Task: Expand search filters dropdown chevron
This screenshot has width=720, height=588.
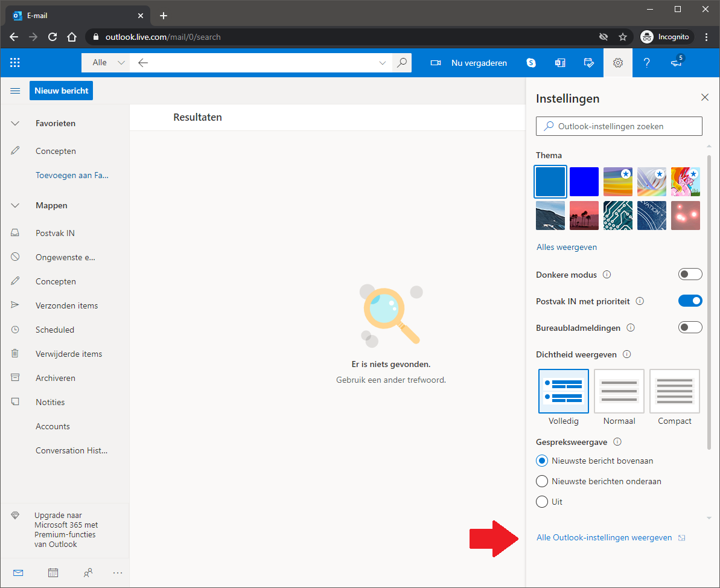Action: [x=382, y=63]
